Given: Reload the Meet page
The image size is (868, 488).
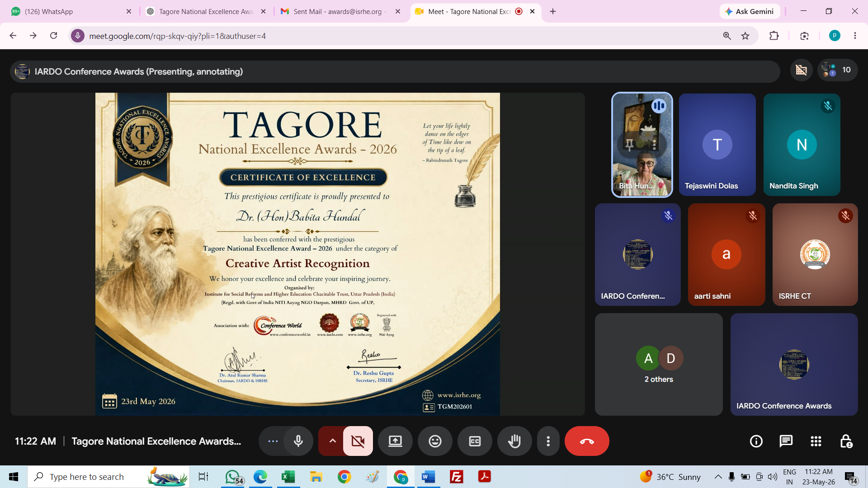Looking at the screenshot, I should (x=53, y=36).
